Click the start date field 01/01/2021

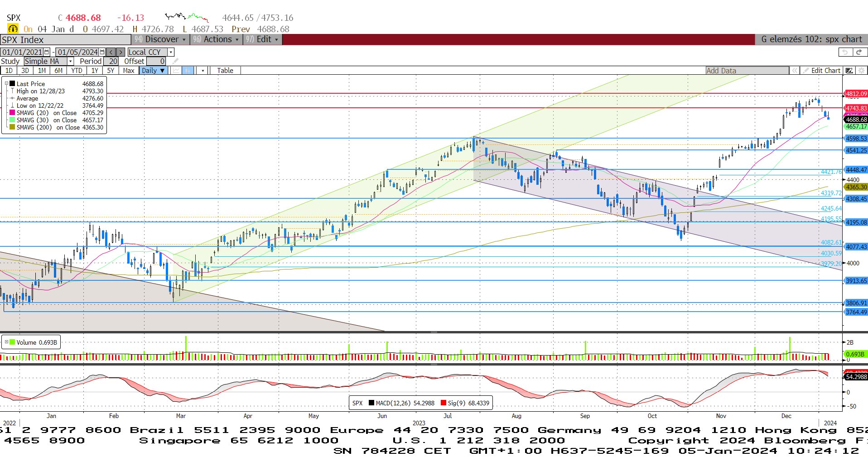(x=22, y=52)
